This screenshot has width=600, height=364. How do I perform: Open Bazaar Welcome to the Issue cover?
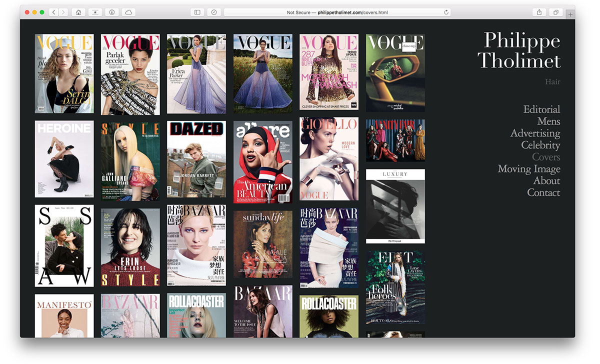(x=263, y=311)
